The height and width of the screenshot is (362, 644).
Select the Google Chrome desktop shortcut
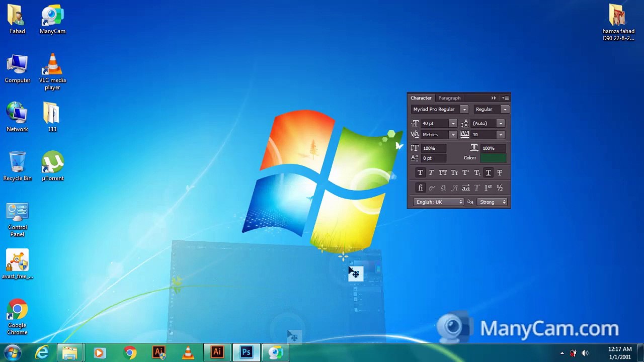[x=17, y=317]
